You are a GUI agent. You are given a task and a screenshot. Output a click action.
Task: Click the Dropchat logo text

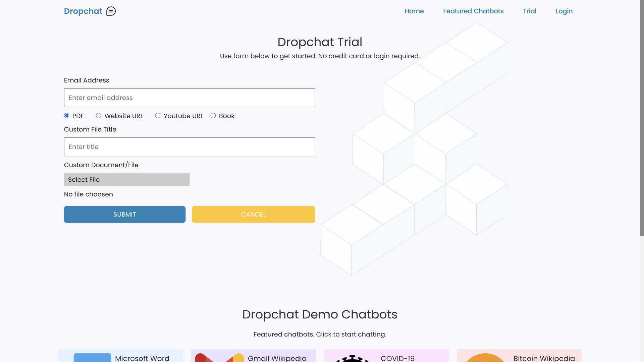click(x=83, y=11)
